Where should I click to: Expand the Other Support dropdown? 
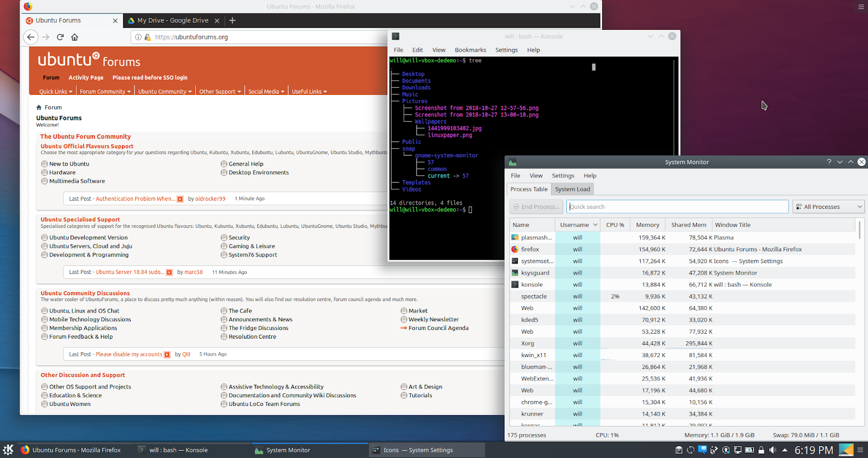click(220, 92)
